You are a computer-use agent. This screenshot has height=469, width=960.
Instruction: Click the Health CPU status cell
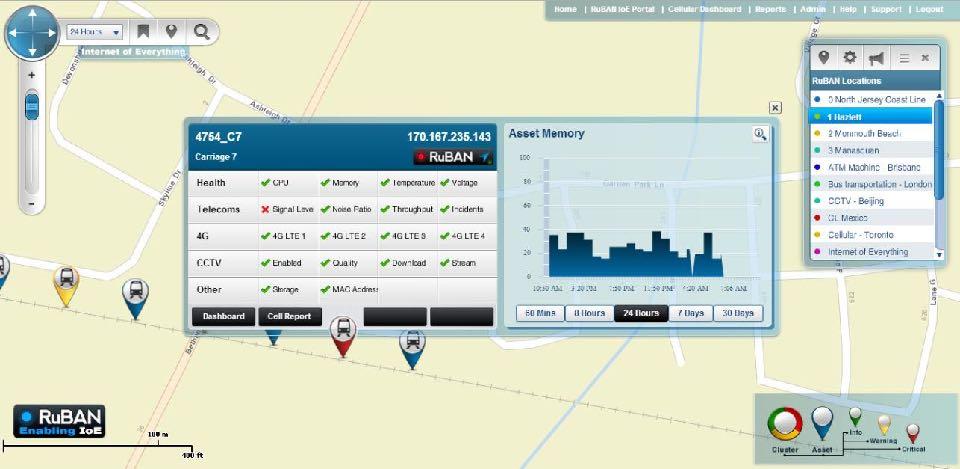(x=288, y=183)
